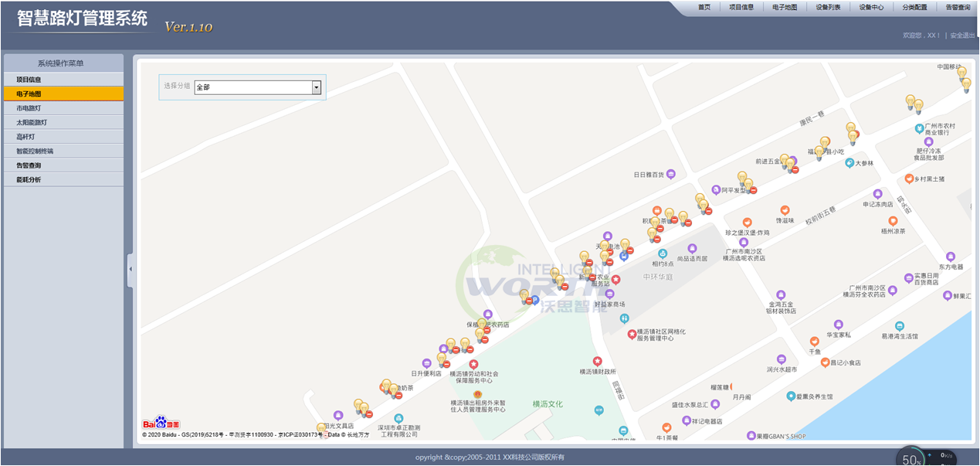This screenshot has height=466, width=980.
Task: Select the 横沥镇财政所 red star marker
Action: point(597,361)
